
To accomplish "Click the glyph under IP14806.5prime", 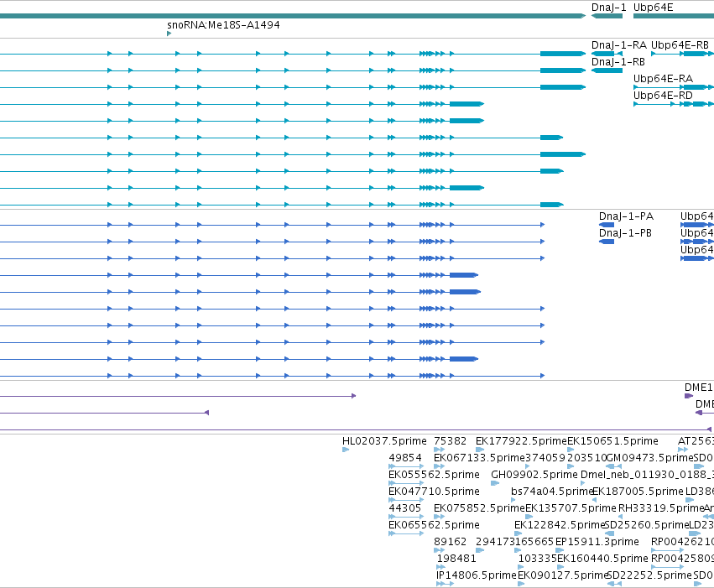I will click(x=445, y=585).
